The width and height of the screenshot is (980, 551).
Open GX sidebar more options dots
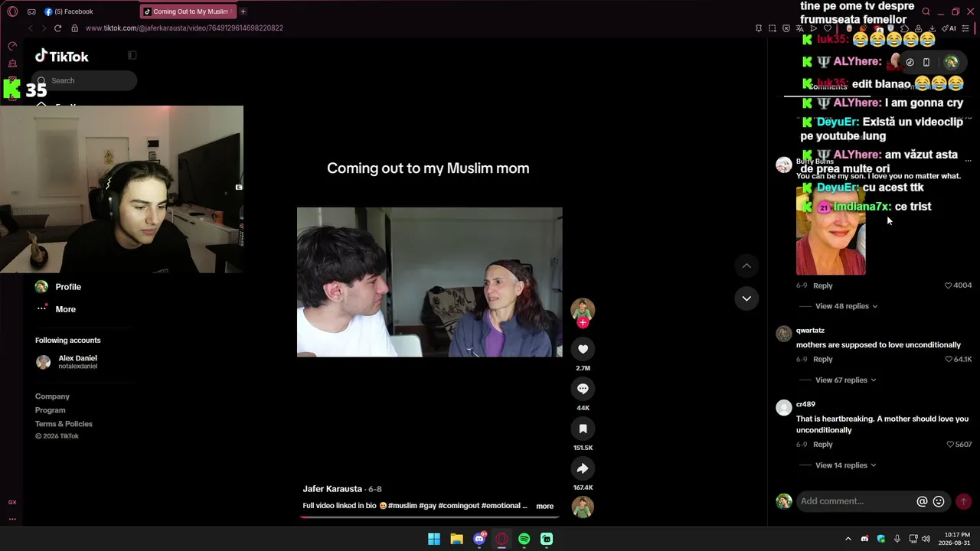click(12, 519)
